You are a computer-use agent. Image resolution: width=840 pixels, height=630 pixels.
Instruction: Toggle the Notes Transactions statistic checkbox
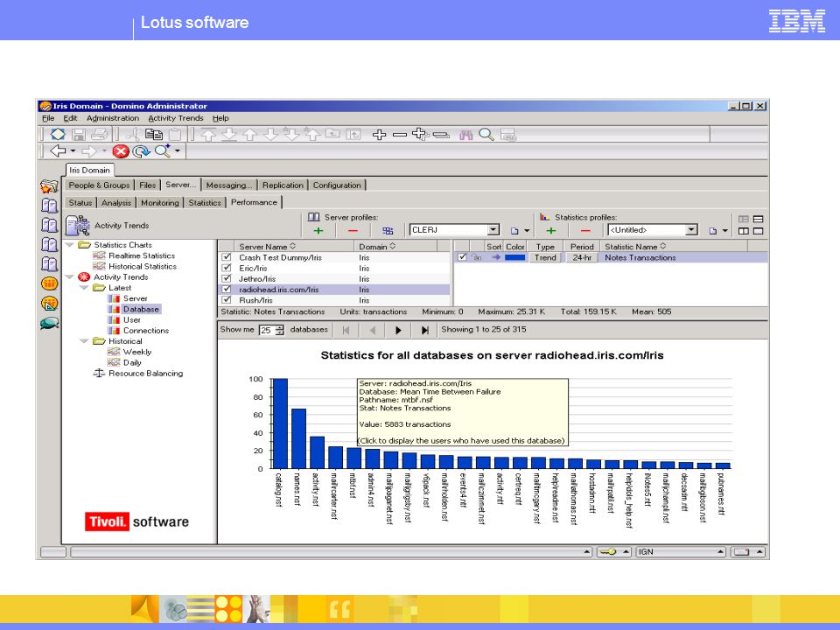tap(462, 257)
